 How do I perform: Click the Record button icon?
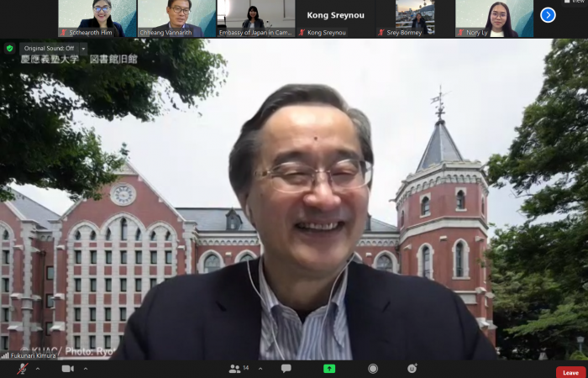pyautogui.click(x=373, y=369)
